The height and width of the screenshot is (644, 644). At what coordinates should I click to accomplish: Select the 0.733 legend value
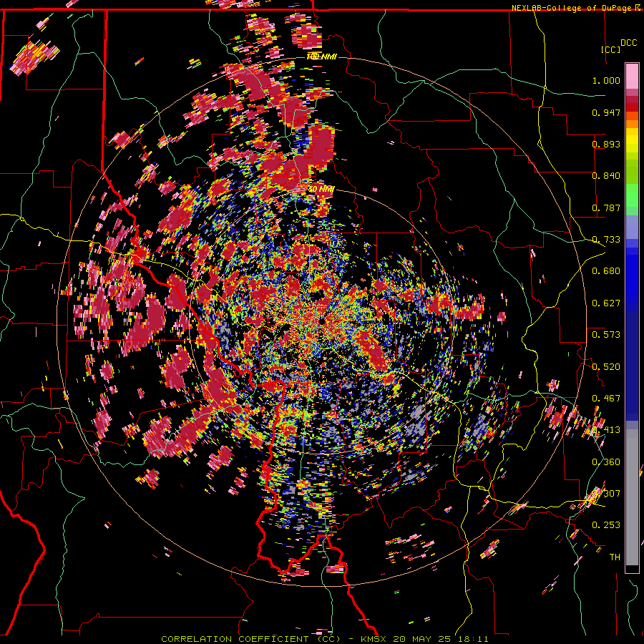coord(606,240)
